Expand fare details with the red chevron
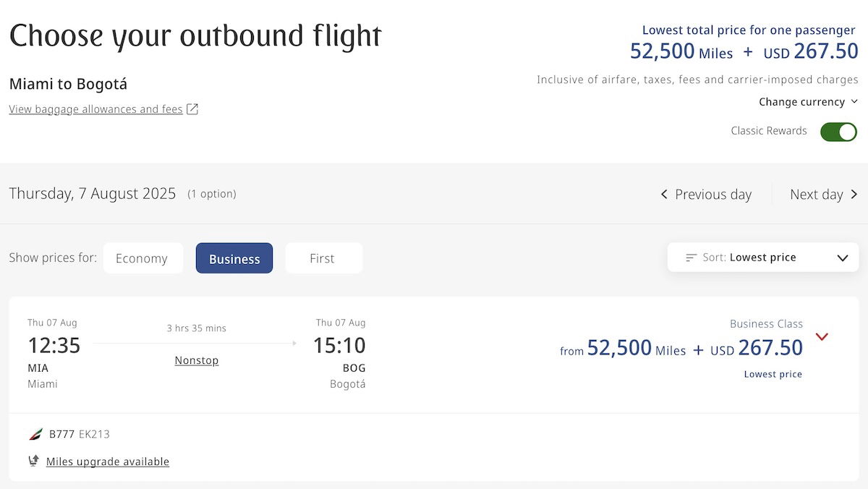The image size is (868, 489). point(822,336)
